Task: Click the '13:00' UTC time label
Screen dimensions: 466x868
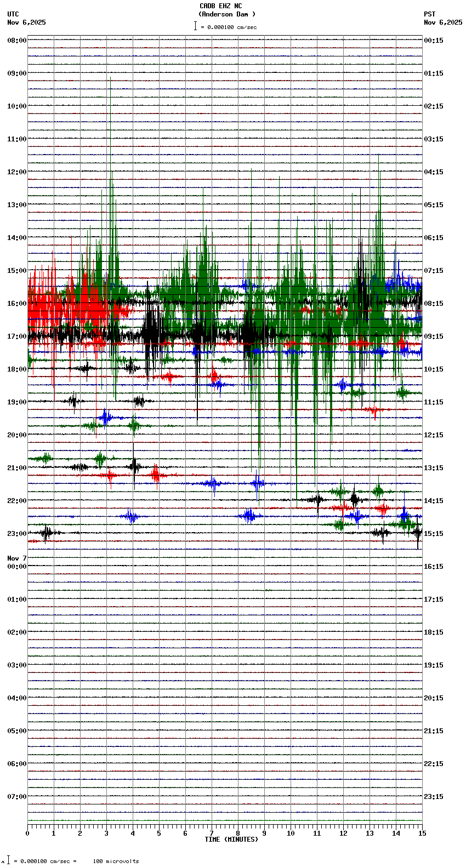Action: pos(17,205)
